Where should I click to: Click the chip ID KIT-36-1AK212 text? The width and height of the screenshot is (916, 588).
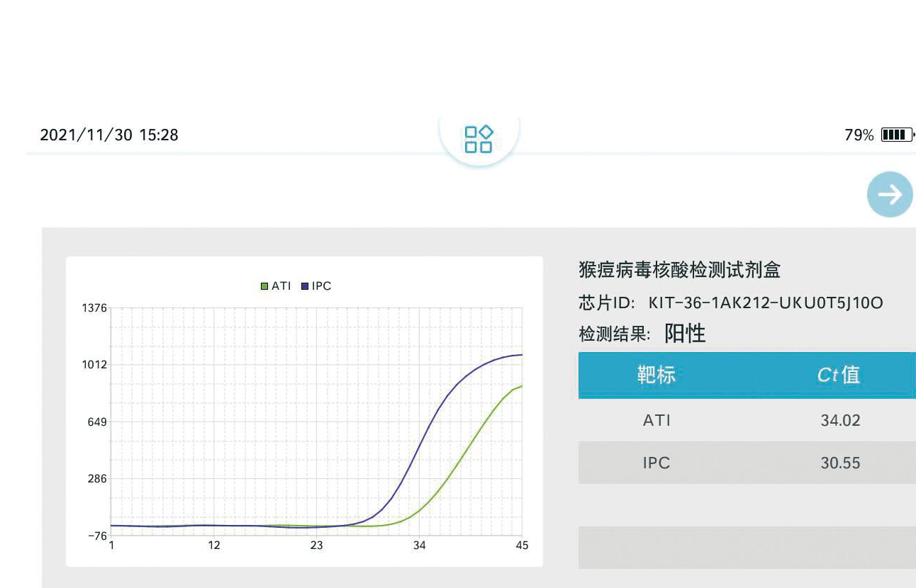pos(765,303)
